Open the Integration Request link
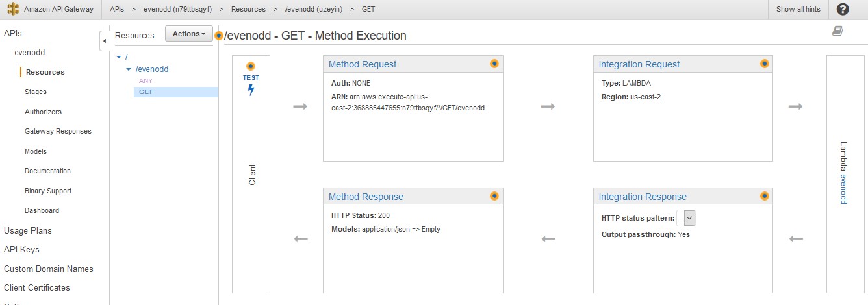This screenshot has width=868, height=305. point(639,64)
